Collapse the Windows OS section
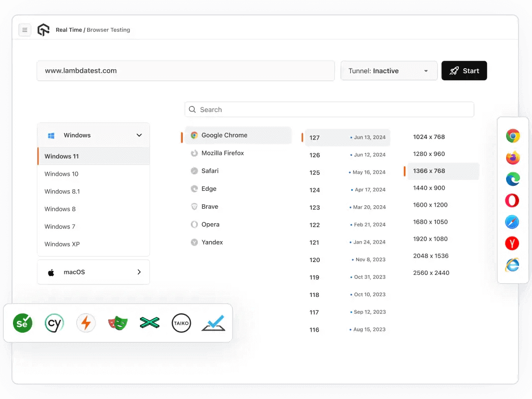This screenshot has height=399, width=532. pyautogui.click(x=93, y=135)
